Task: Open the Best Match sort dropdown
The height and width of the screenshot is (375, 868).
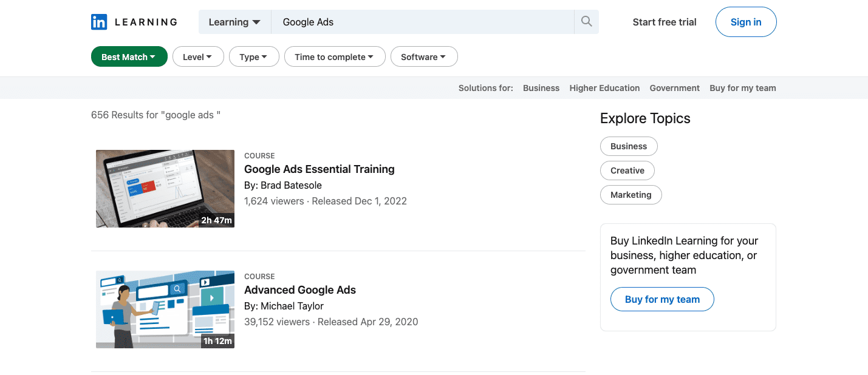Action: click(129, 57)
